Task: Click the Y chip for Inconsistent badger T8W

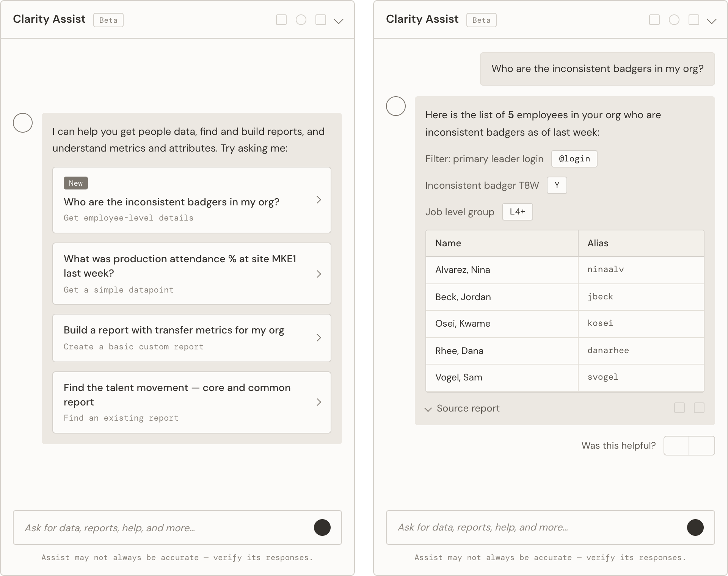Action: [557, 185]
